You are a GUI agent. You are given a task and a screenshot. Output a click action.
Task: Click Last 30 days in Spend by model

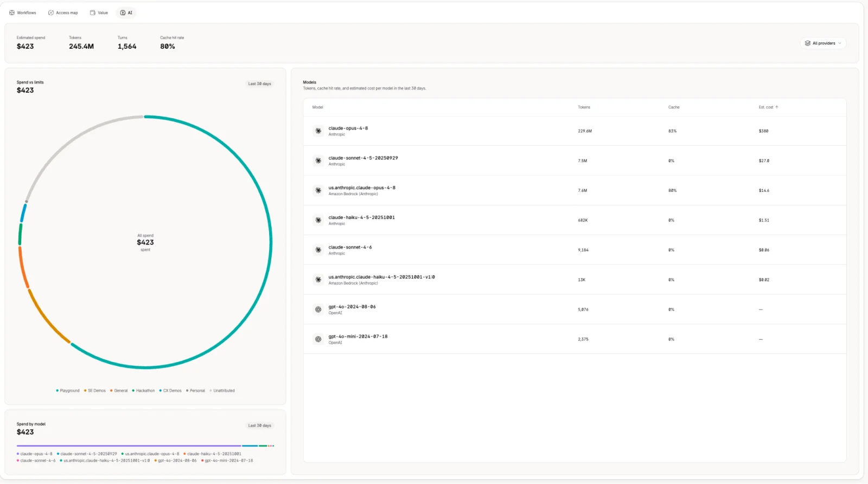260,425
